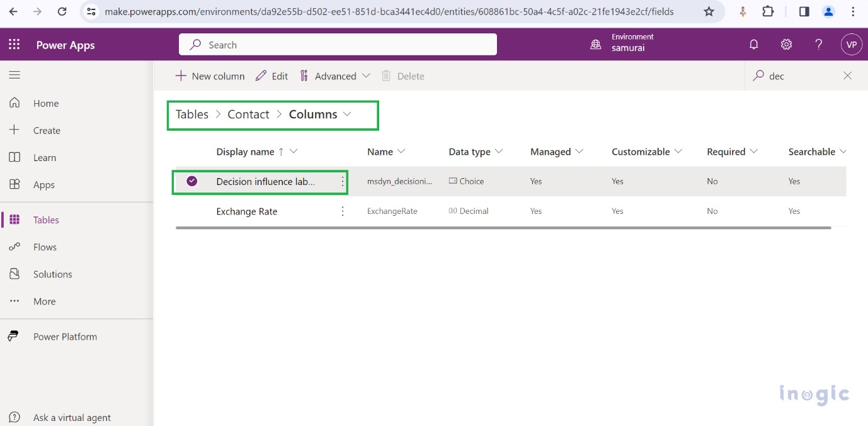
Task: Open the VP account avatar
Action: [851, 45]
